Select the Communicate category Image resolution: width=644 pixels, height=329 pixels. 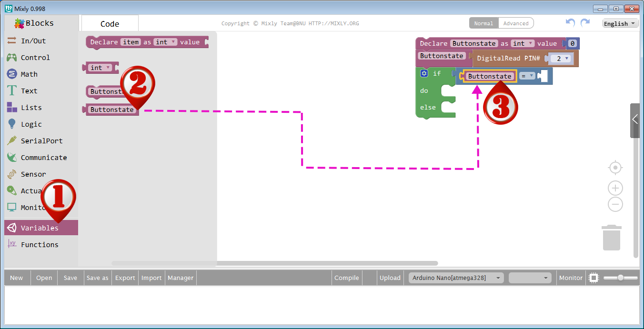click(41, 158)
